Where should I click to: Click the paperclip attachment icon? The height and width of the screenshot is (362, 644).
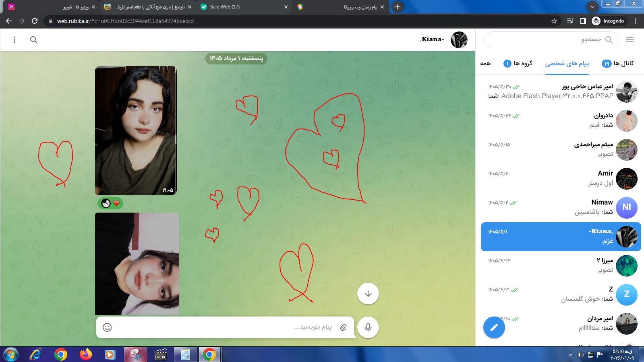click(343, 327)
